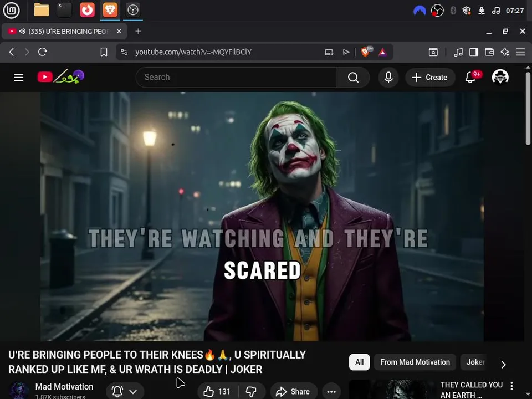Like the video with 131 likes
This screenshot has height=399, width=532.
tap(217, 392)
